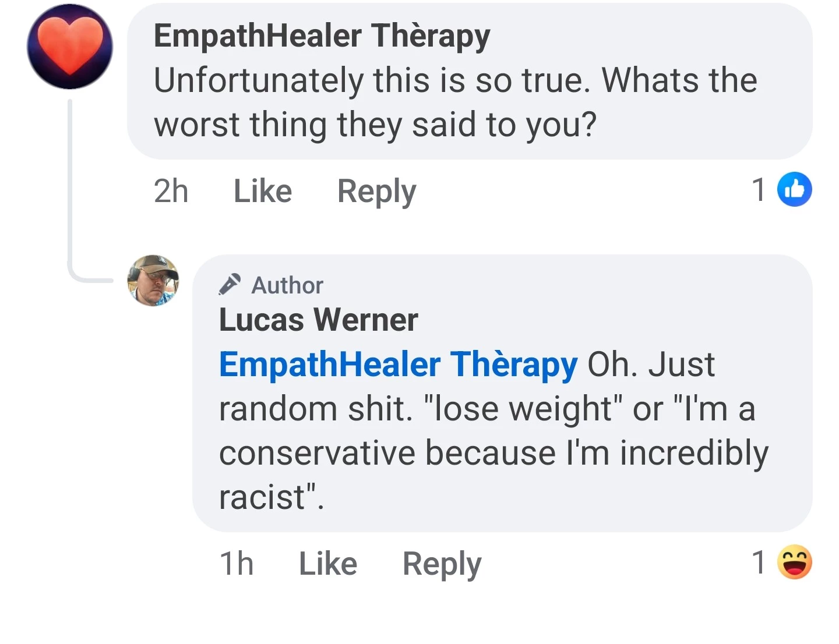Click the 1h timestamp
The width and height of the screenshot is (839, 644).
(x=237, y=564)
